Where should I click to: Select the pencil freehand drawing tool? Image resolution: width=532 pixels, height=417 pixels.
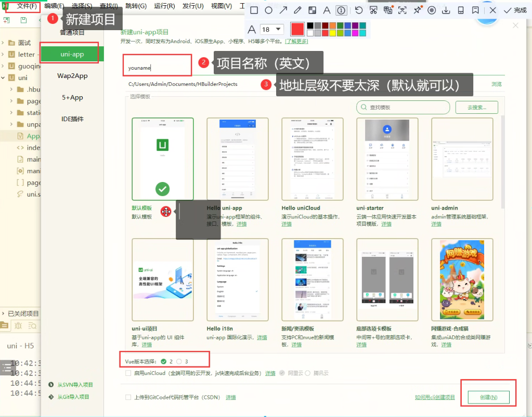click(297, 10)
